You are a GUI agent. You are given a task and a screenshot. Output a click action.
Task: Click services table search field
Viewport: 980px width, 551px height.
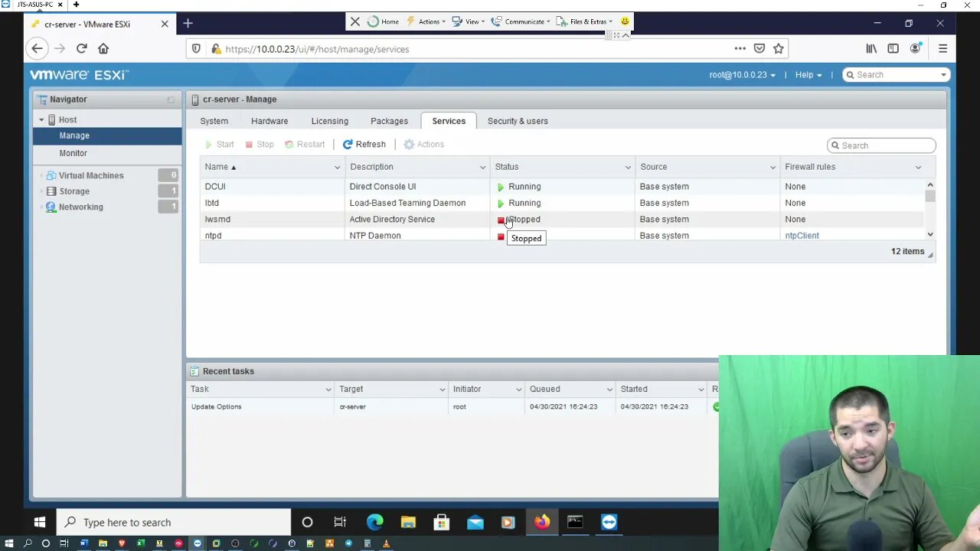coord(881,145)
